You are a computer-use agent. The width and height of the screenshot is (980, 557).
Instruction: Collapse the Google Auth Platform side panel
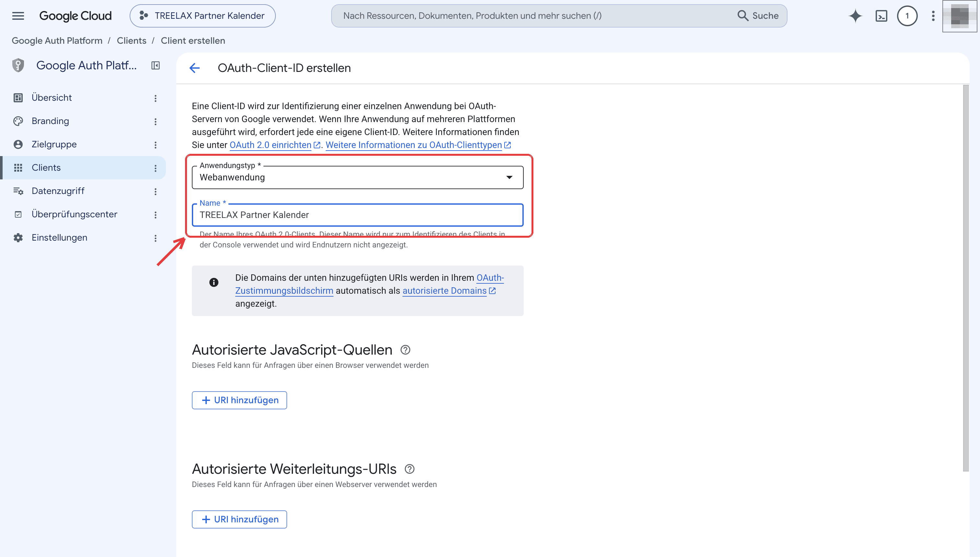pos(156,65)
